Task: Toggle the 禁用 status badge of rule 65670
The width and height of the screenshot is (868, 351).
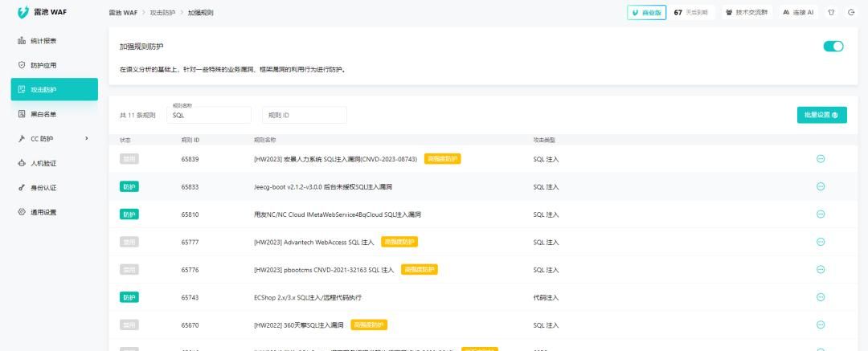Action: click(129, 325)
